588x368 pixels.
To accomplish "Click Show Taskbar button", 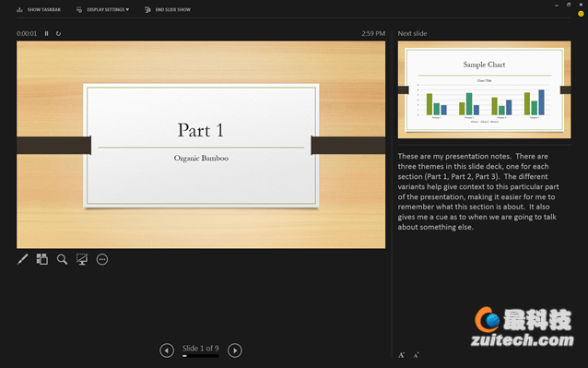I will tap(39, 10).
